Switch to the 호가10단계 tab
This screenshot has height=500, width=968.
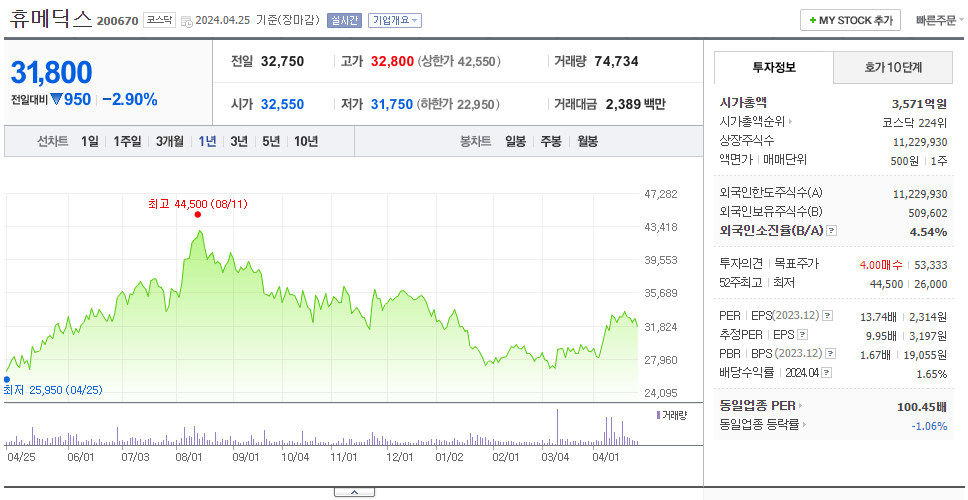[x=893, y=67]
